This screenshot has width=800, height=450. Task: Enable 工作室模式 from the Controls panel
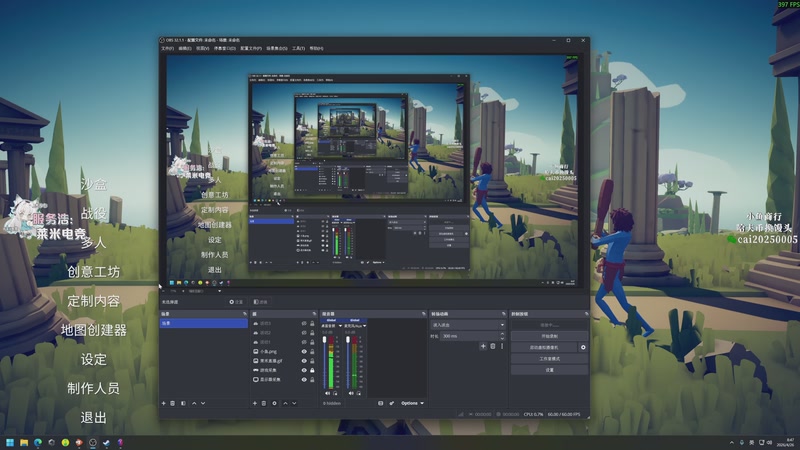(549, 359)
